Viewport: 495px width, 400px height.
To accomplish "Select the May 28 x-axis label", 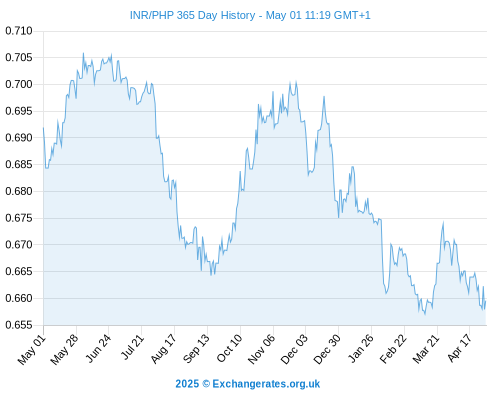I will pos(64,349).
